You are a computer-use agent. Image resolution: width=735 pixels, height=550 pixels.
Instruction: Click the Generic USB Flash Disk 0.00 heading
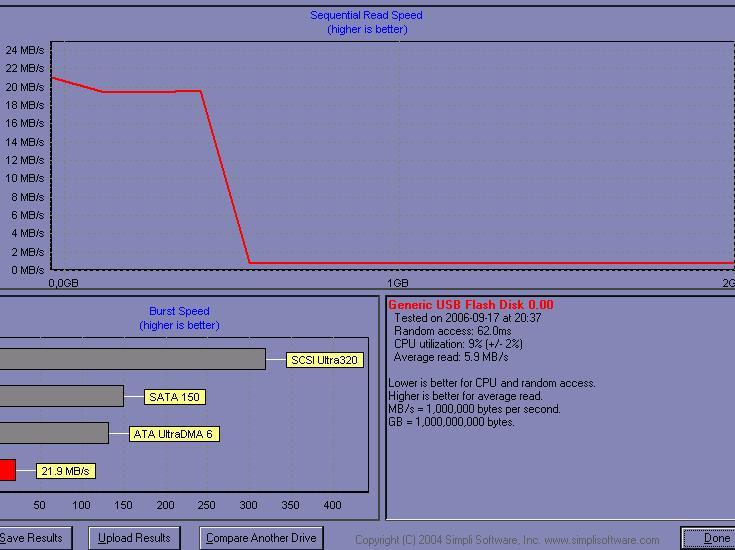coord(471,305)
